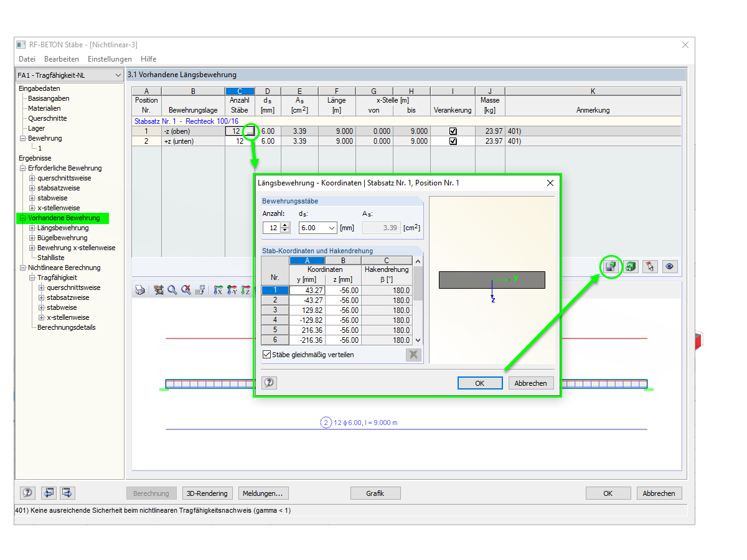Uncheck Verankerung for position 2 (+z unten)

(453, 141)
